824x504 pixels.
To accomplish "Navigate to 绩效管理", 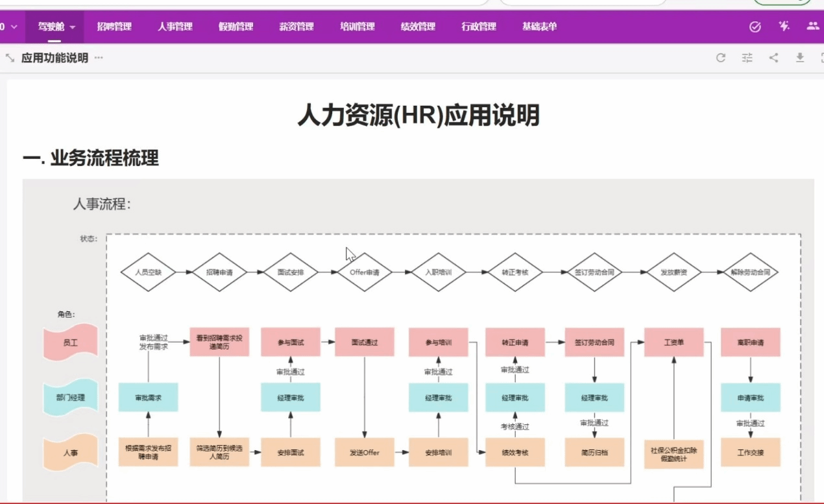I will click(x=418, y=27).
